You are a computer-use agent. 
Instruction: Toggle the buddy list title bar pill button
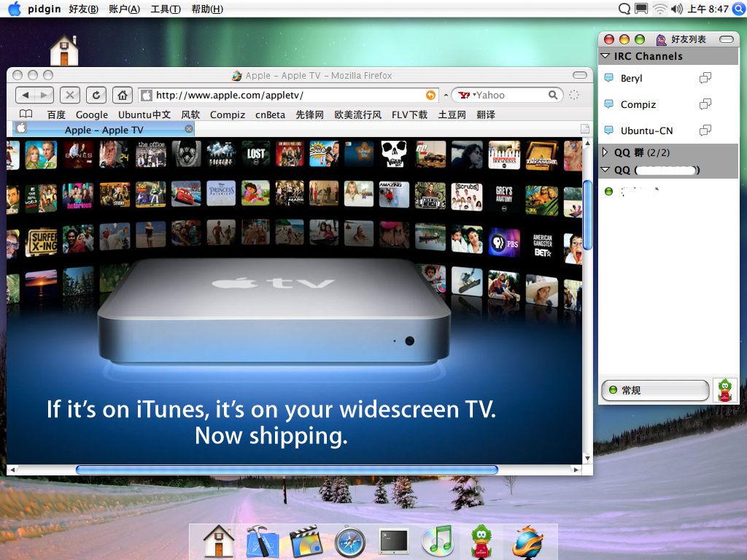727,39
